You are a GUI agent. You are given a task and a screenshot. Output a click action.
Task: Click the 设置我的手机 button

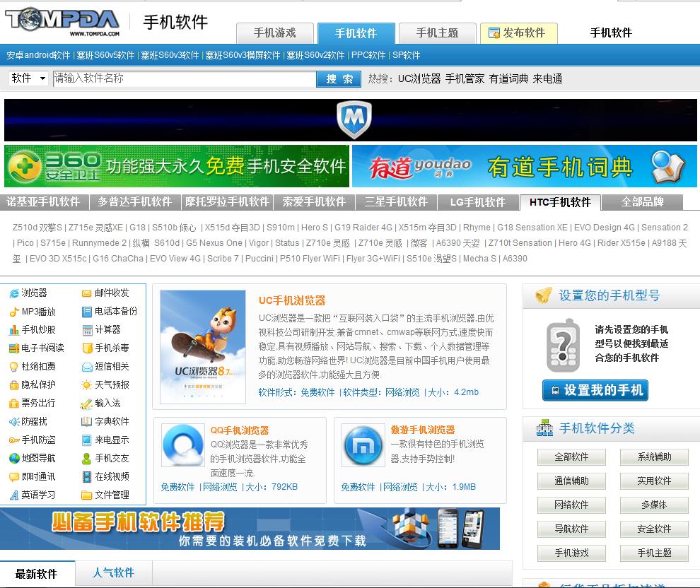tap(595, 390)
